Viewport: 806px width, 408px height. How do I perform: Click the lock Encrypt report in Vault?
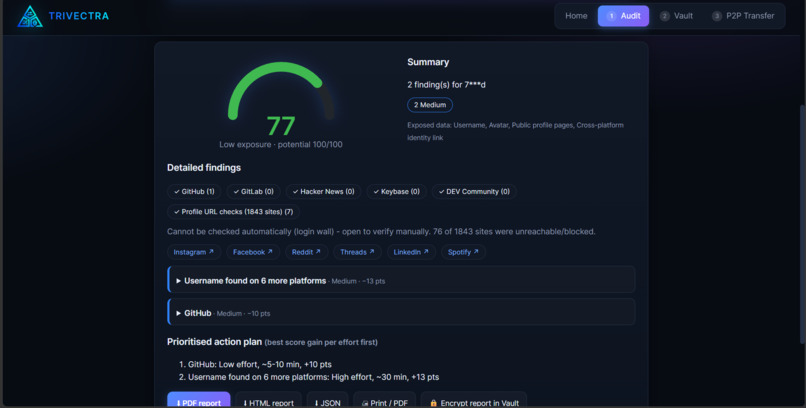473,402
